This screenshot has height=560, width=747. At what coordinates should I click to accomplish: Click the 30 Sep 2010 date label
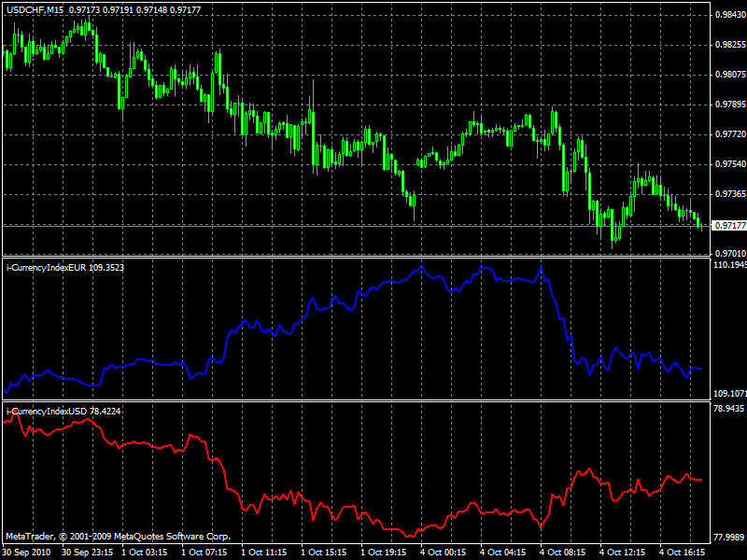[x=26, y=553]
